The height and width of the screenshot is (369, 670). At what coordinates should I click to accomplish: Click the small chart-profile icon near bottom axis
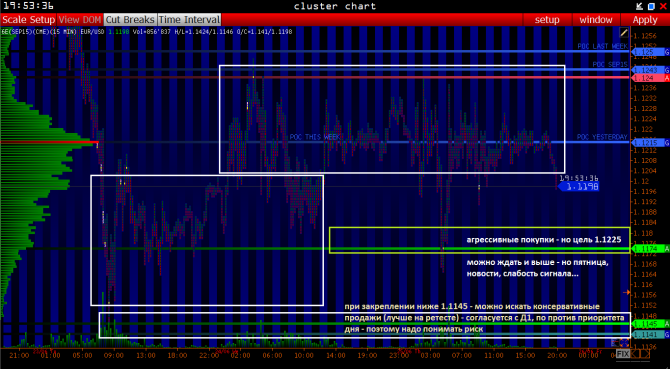[x=614, y=343]
